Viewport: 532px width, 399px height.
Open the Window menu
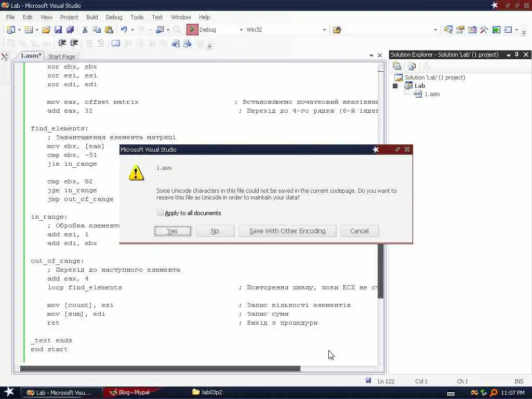tap(181, 17)
